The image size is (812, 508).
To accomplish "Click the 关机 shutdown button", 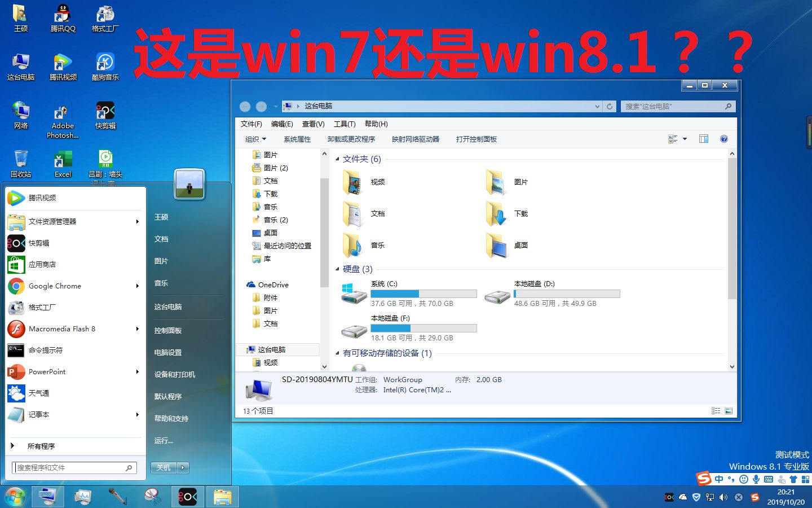I will (164, 467).
